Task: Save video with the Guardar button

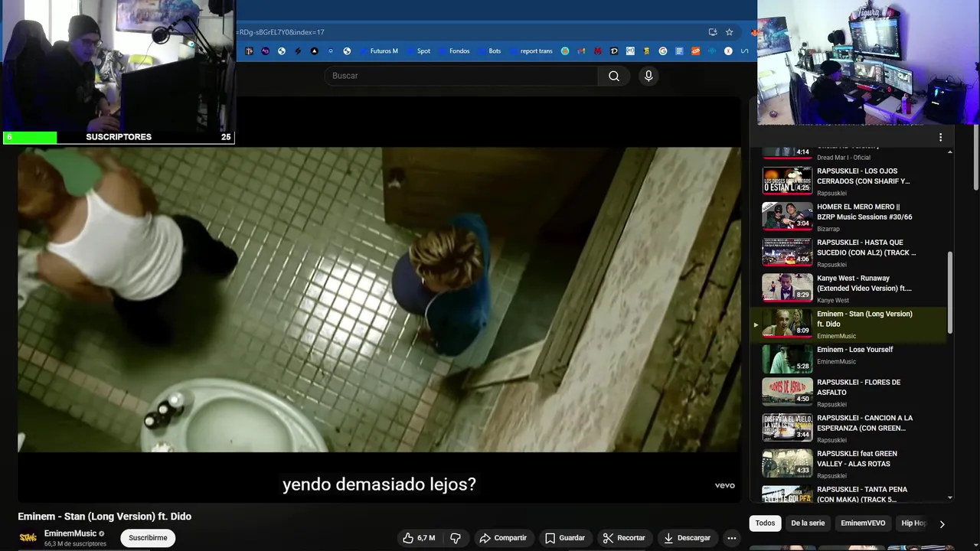Action: click(x=565, y=538)
